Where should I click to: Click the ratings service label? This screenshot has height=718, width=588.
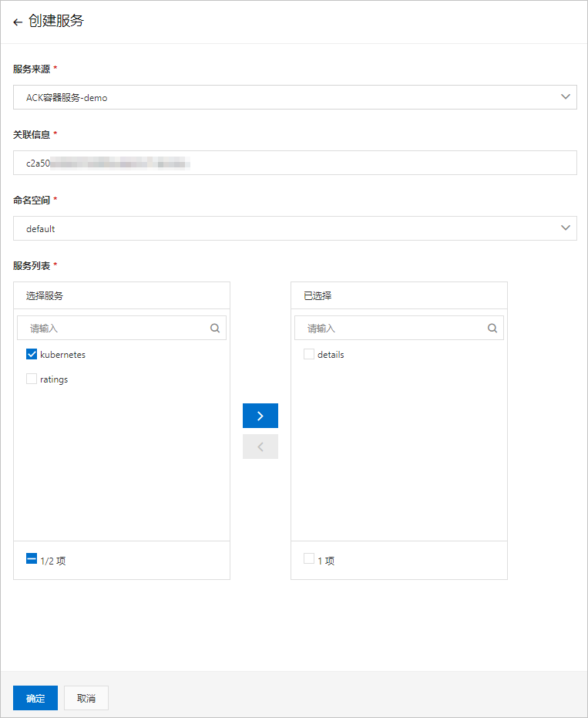(x=54, y=379)
